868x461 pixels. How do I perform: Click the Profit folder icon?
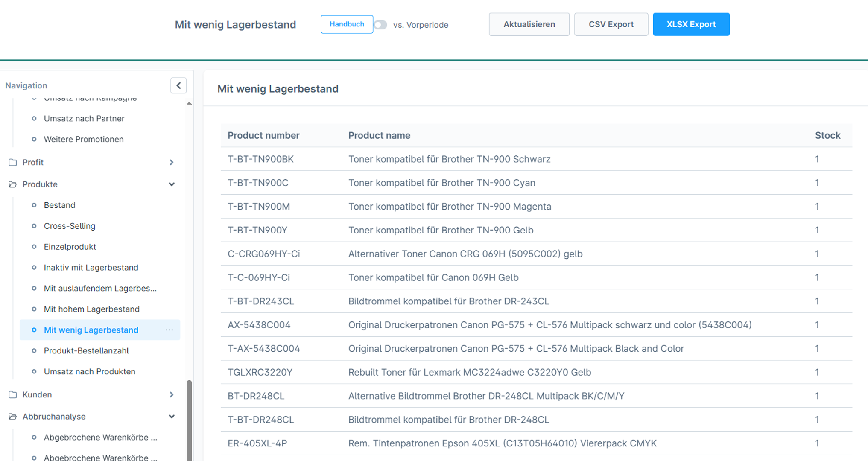[x=13, y=162]
